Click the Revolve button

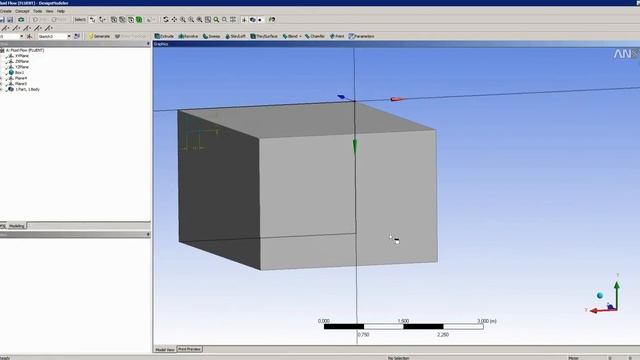coord(188,36)
